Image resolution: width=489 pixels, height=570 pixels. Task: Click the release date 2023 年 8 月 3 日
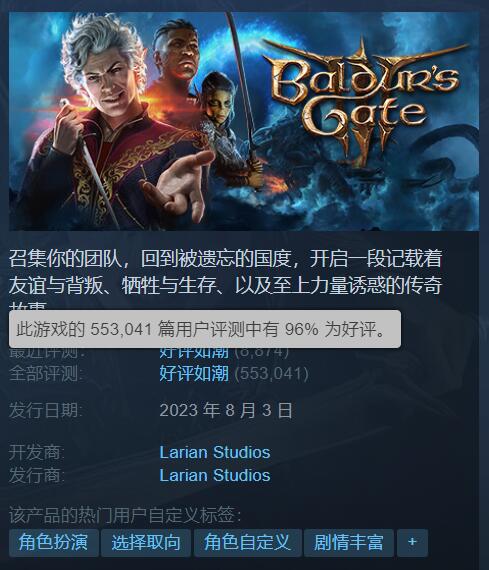(x=226, y=410)
